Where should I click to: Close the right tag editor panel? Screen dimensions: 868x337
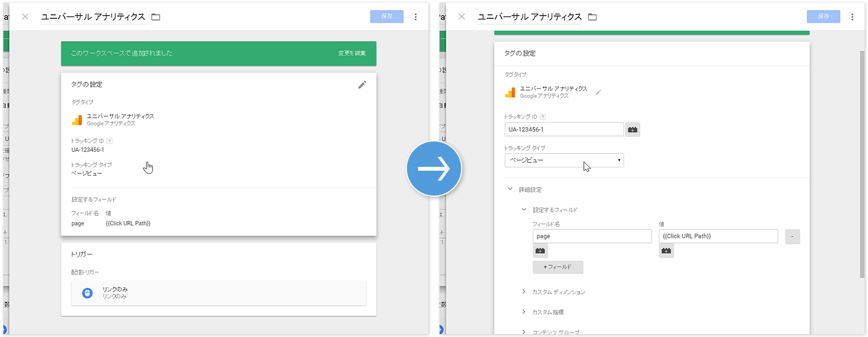pos(462,17)
